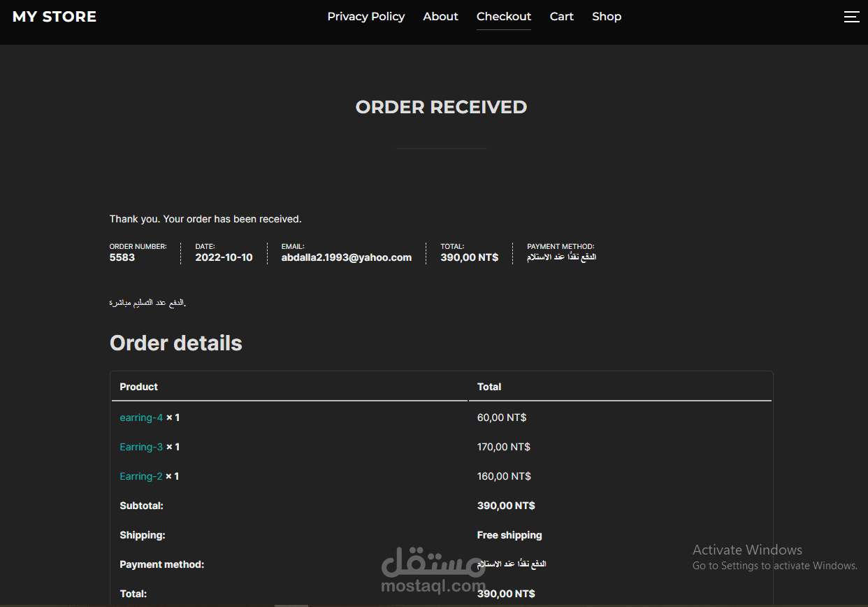The width and height of the screenshot is (868, 607).
Task: Click the 60,00 NT$ price
Action: pyautogui.click(x=502, y=417)
